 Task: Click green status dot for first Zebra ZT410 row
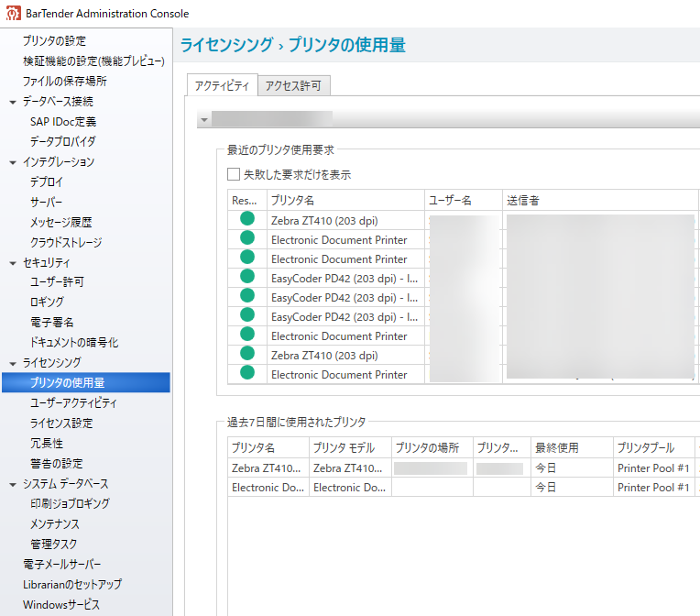[x=247, y=219]
